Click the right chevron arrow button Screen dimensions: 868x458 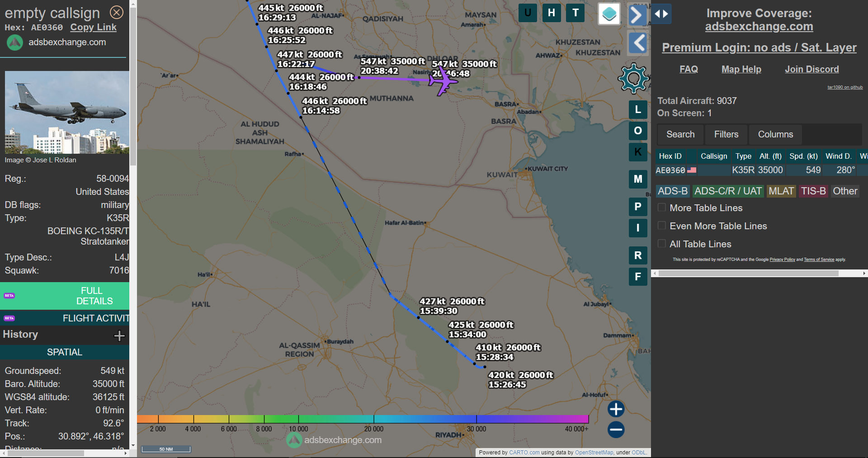[637, 15]
